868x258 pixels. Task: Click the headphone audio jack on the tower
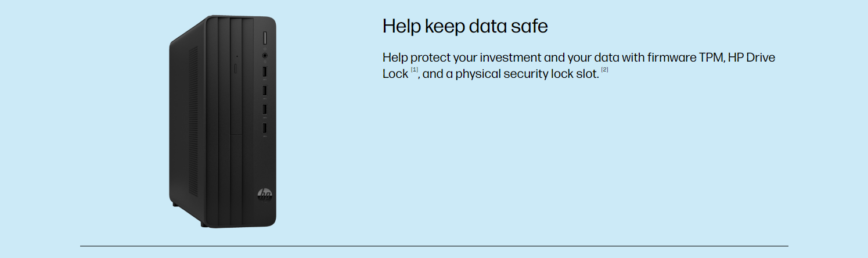(265, 55)
